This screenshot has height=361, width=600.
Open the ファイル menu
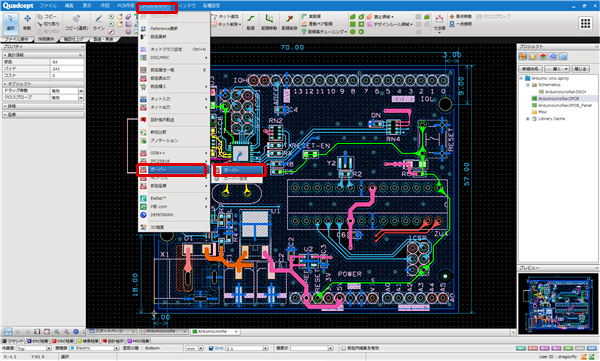click(48, 6)
